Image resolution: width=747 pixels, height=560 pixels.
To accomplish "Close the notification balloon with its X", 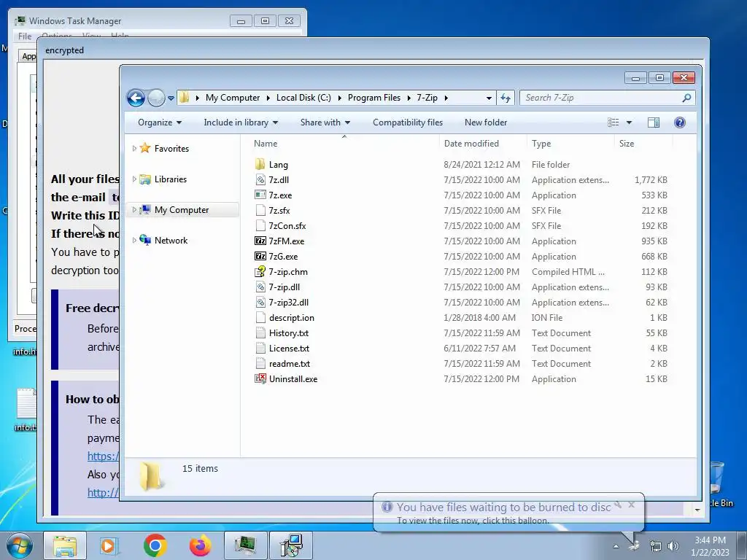I will pyautogui.click(x=631, y=505).
